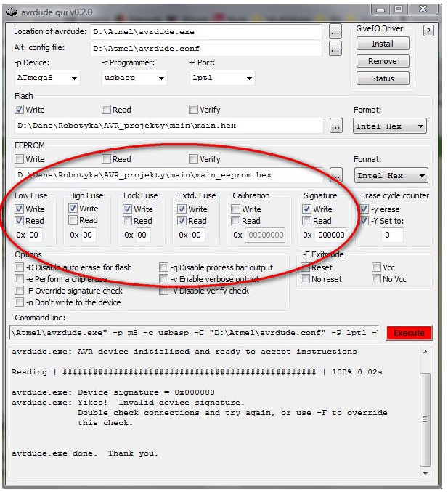Check the Exitmode Vcc option
Viewport: 448px width, 492px height.
pos(376,267)
